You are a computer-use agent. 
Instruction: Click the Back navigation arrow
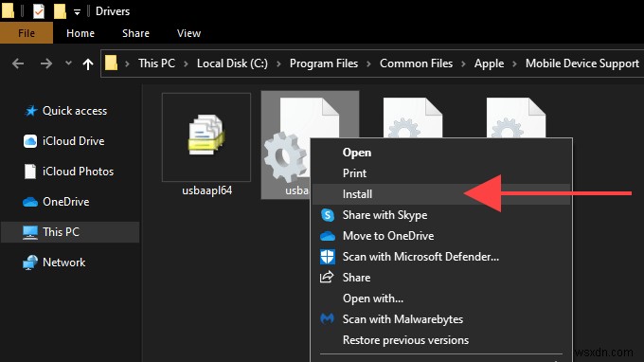(x=18, y=63)
